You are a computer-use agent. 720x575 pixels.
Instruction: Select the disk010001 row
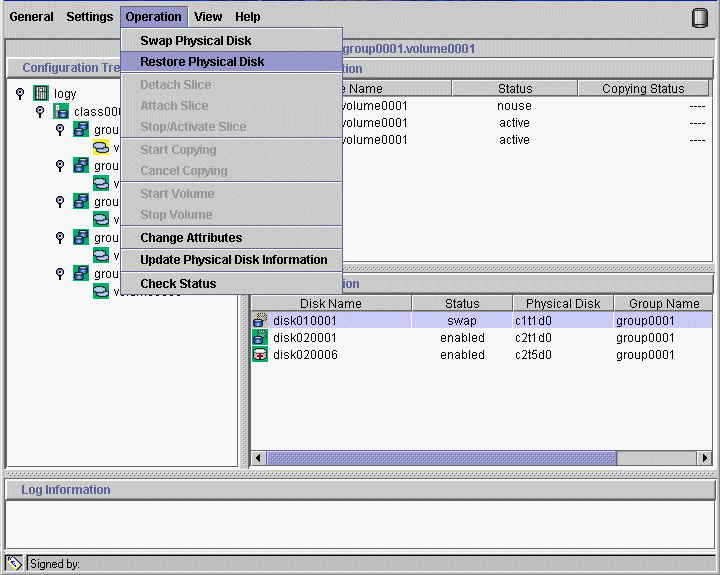point(482,320)
